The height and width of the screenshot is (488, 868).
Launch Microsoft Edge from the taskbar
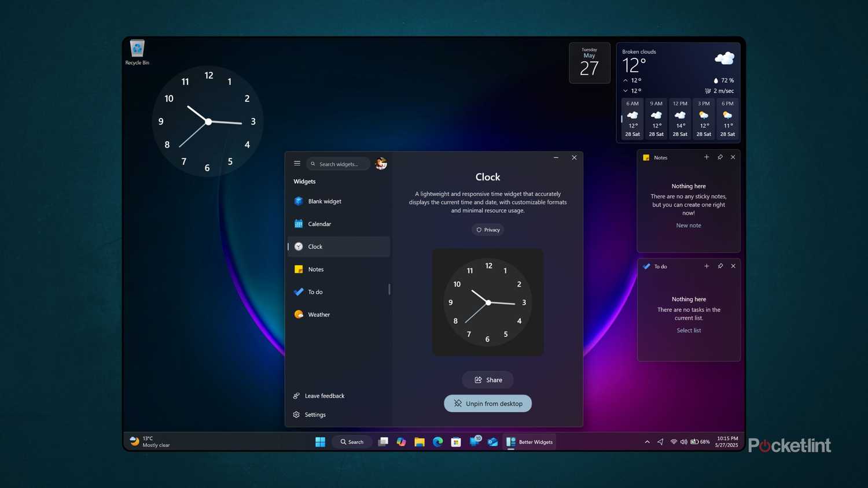[437, 442]
